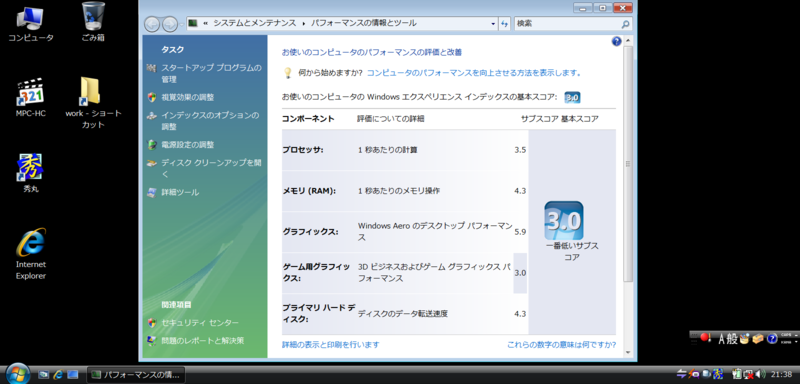
Task: Click the large 3.0 base score badge
Action: tap(564, 220)
